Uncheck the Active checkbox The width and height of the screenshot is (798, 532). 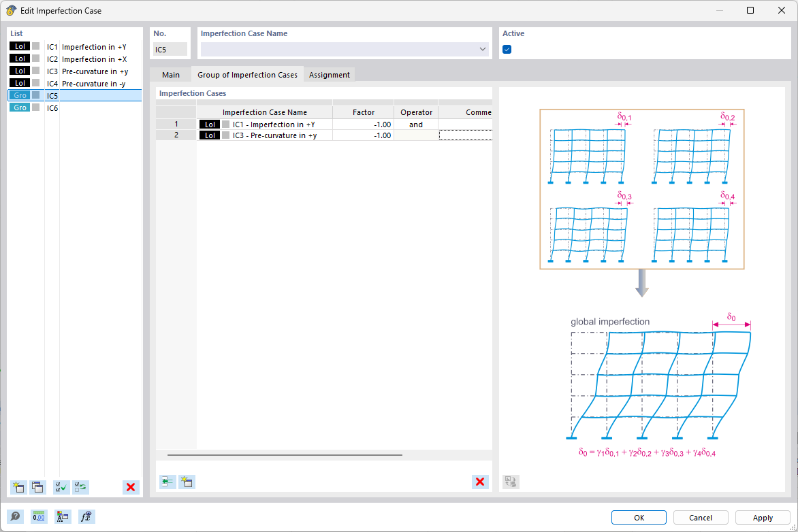tap(507, 50)
